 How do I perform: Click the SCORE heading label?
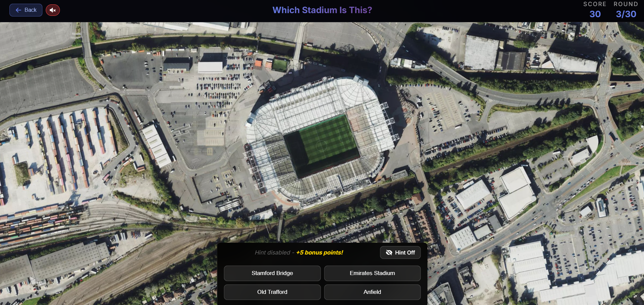pyautogui.click(x=595, y=4)
